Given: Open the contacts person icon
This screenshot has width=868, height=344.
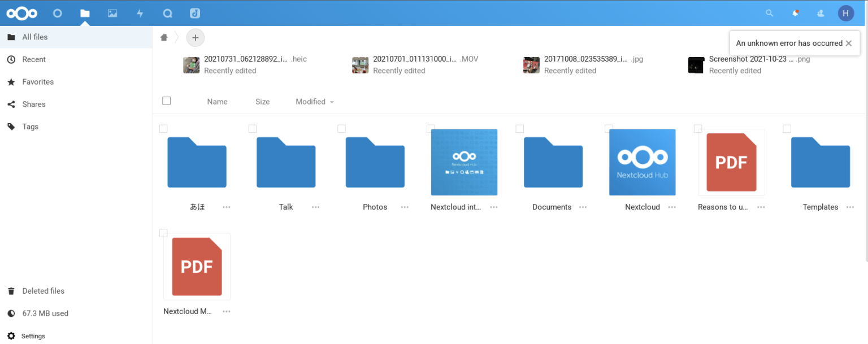Looking at the screenshot, I should (821, 13).
